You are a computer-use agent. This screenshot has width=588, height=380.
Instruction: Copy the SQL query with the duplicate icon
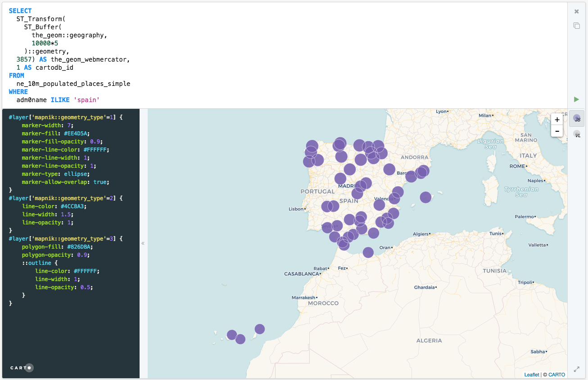tap(576, 26)
